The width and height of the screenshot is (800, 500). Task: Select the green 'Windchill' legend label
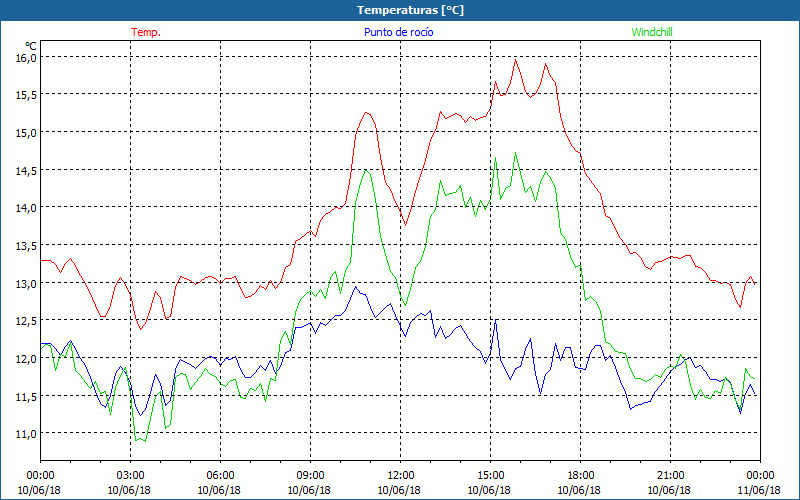pyautogui.click(x=652, y=32)
